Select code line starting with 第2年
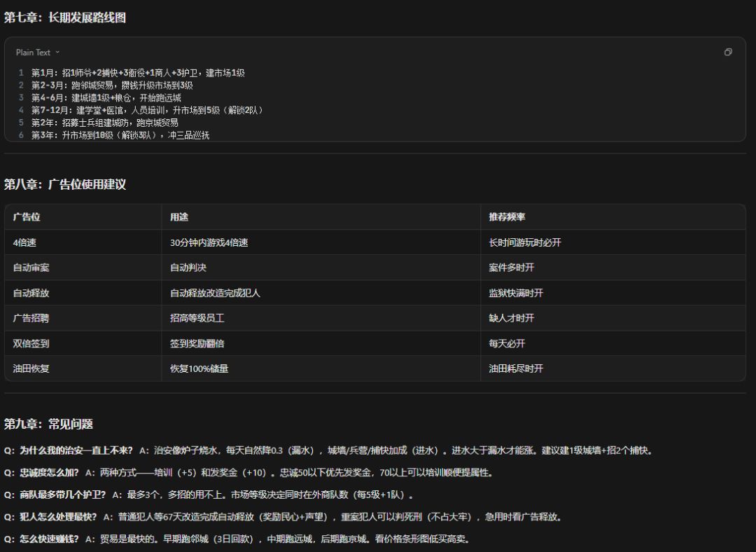756x552 pixels. point(104,123)
